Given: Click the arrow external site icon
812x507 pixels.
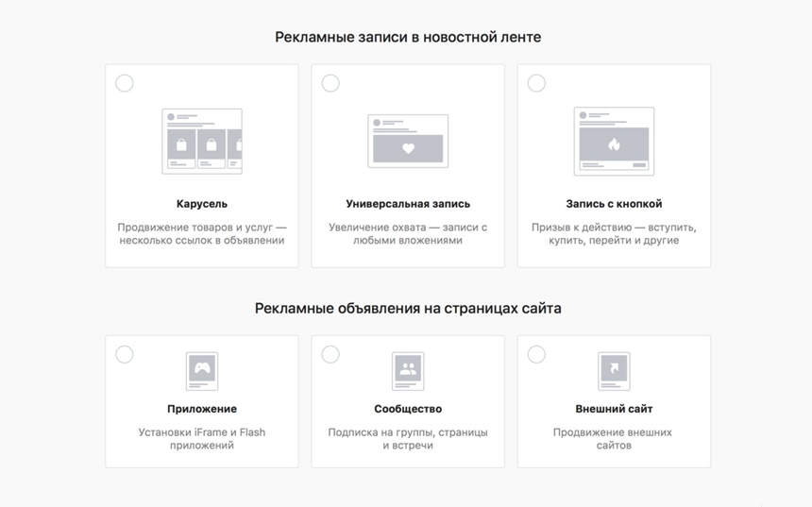Looking at the screenshot, I should click(614, 371).
